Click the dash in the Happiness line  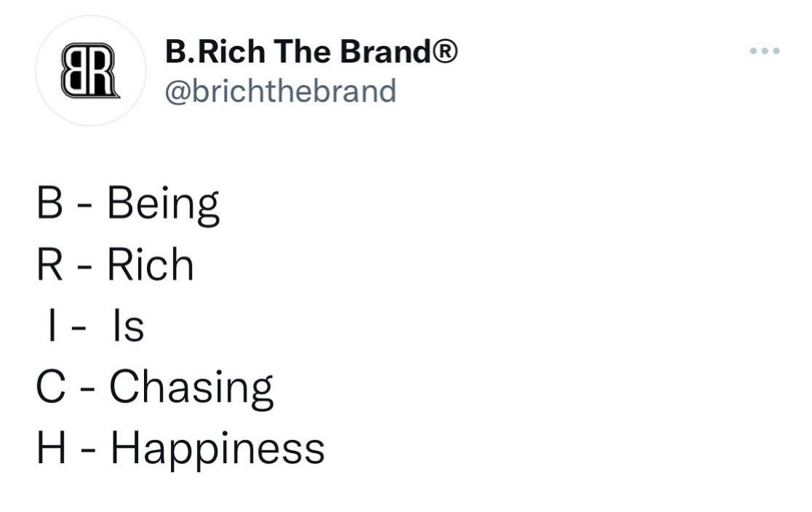coord(89,450)
